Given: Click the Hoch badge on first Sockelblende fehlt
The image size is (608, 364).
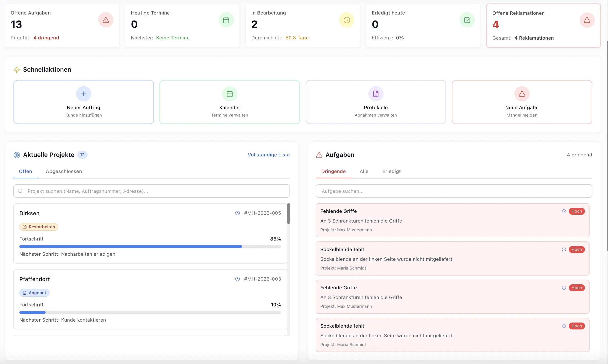Looking at the screenshot, I should click(x=577, y=250).
